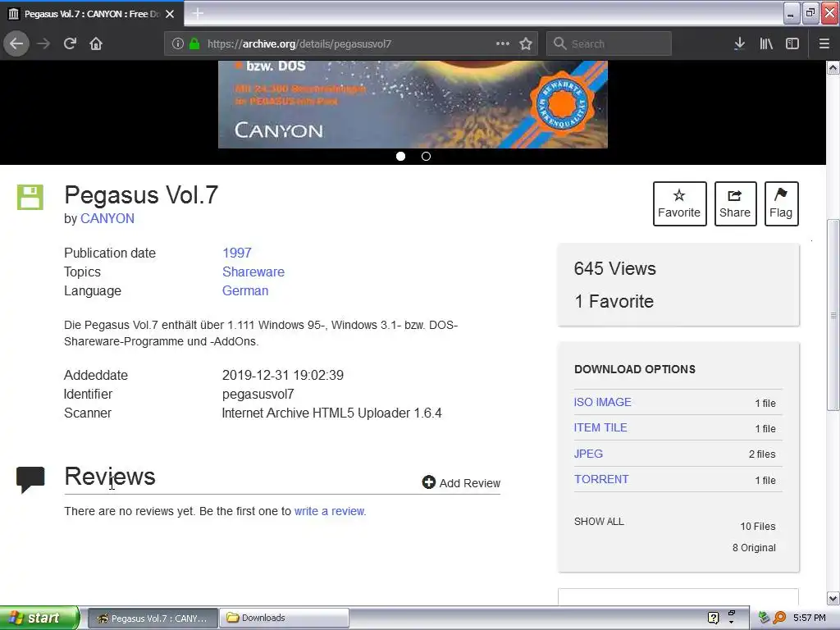Click the vertical scrollbar thumb

pos(833,315)
